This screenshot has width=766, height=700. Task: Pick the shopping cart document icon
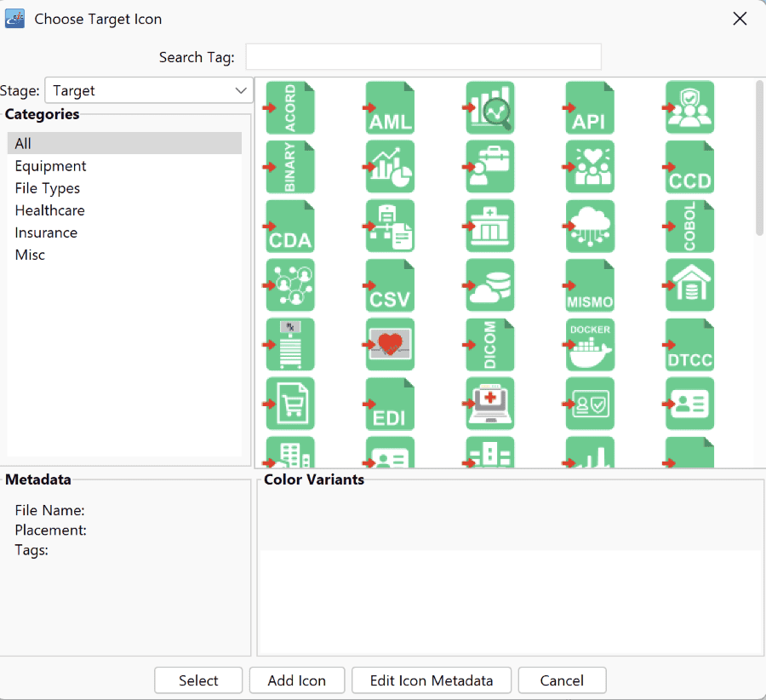click(x=290, y=404)
